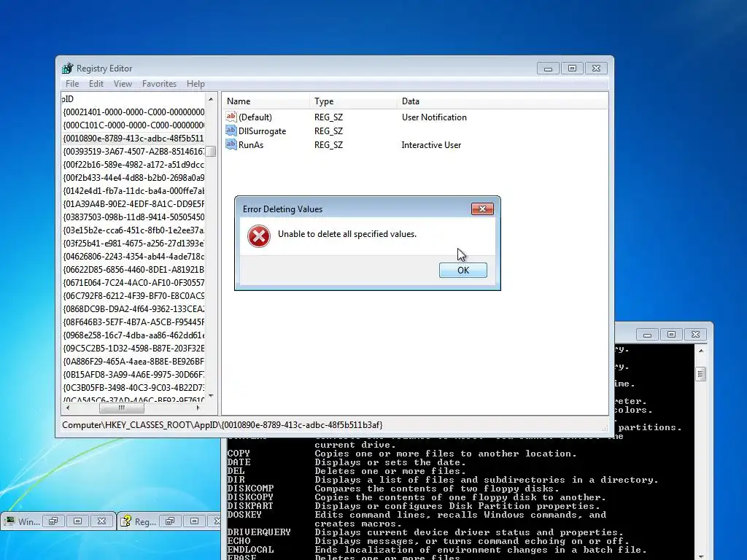Select key {00f2b433-44e4-4d88-b2b0 in tree
The image size is (747, 560).
133,178
